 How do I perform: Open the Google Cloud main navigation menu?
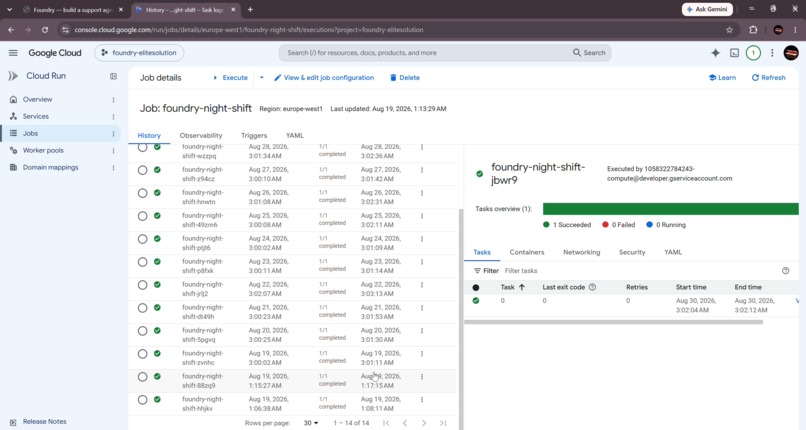coord(13,53)
